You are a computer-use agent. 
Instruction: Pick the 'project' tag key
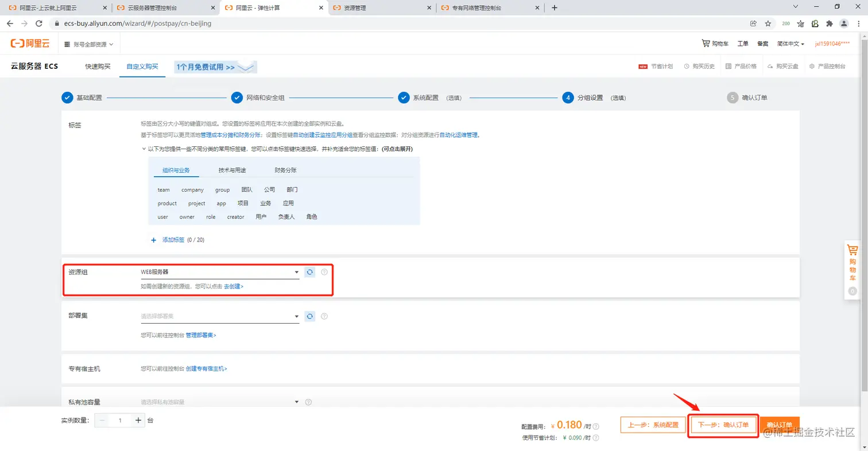[x=196, y=203]
